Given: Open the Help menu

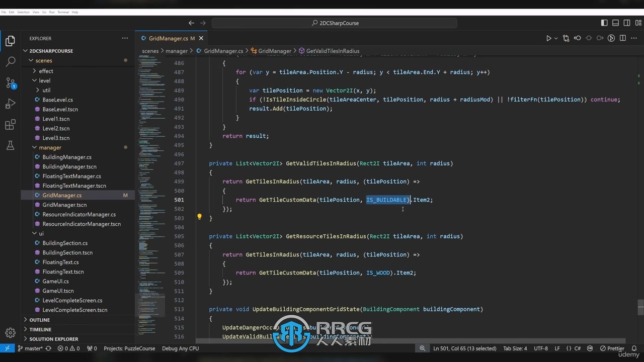Looking at the screenshot, I should click(x=75, y=12).
